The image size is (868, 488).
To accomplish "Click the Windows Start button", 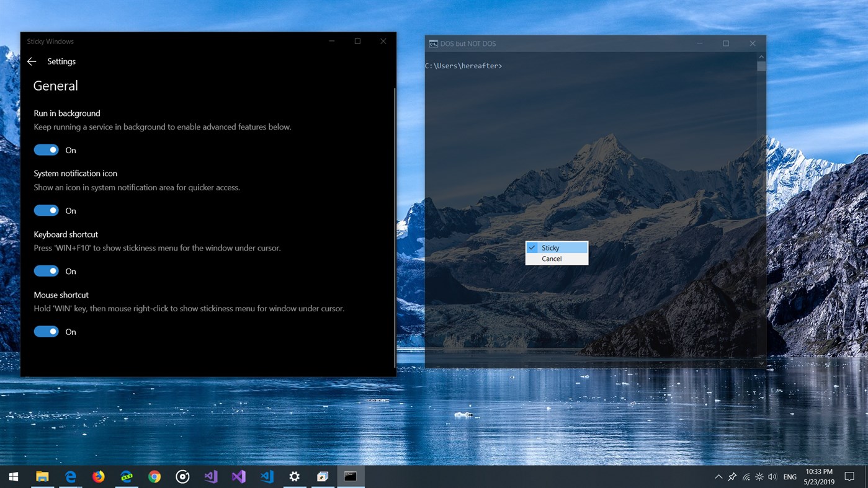I will pos(12,476).
